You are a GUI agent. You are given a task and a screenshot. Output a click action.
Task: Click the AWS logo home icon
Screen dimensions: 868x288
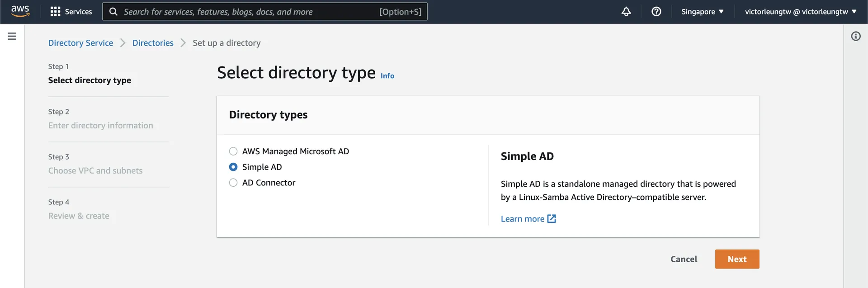[x=20, y=11]
